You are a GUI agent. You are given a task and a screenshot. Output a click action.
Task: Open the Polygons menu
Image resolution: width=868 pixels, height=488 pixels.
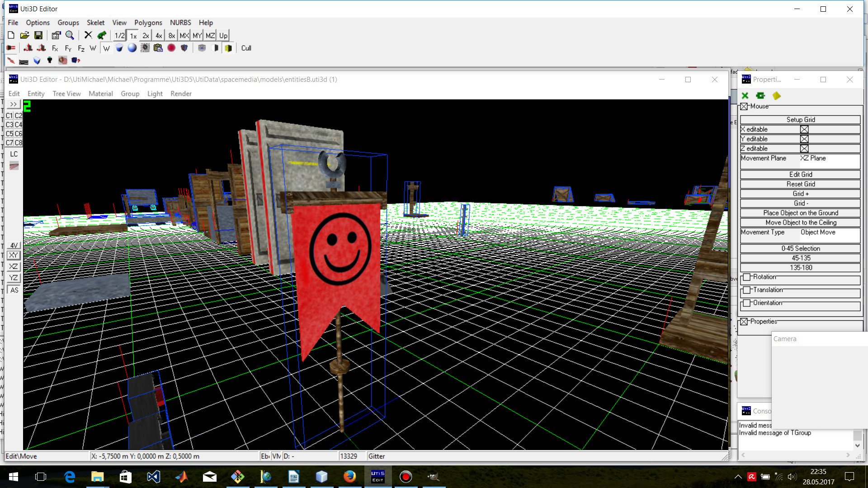pyautogui.click(x=148, y=23)
